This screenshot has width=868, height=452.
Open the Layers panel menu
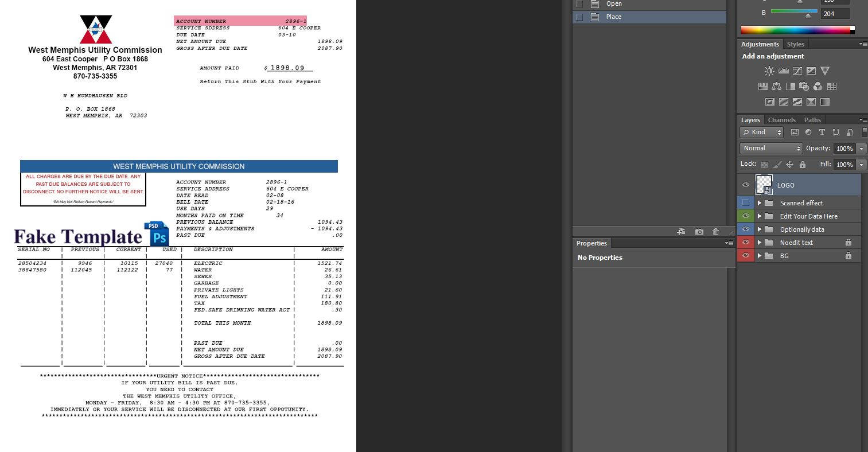(x=863, y=119)
